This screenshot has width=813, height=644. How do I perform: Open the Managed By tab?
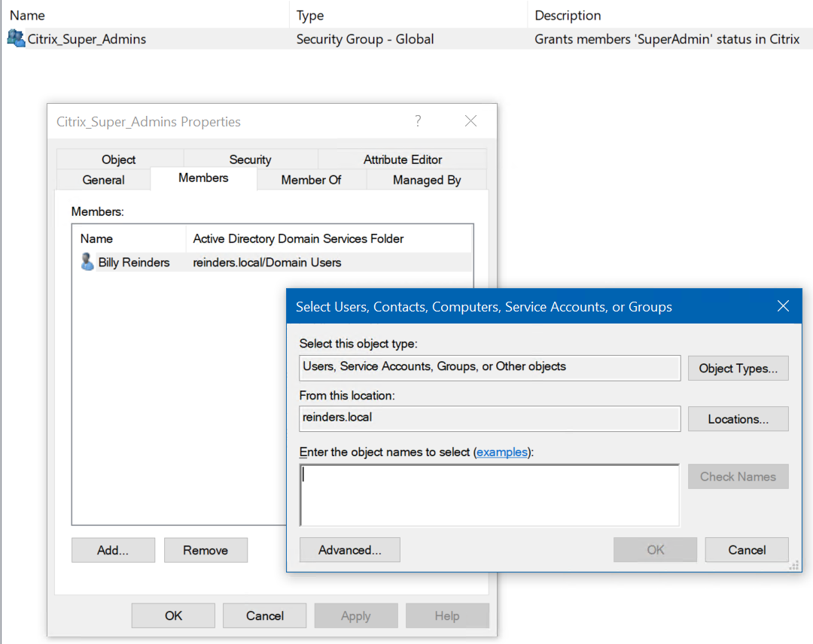(427, 180)
